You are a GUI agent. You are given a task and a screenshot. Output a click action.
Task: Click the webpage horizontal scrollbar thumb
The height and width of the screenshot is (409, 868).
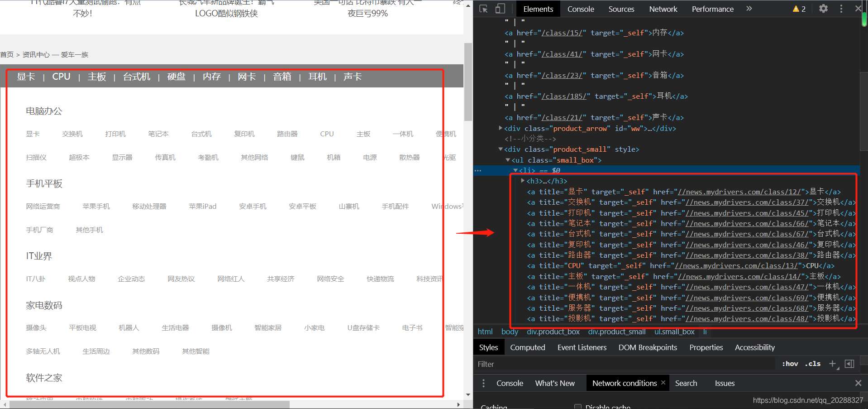149,404
